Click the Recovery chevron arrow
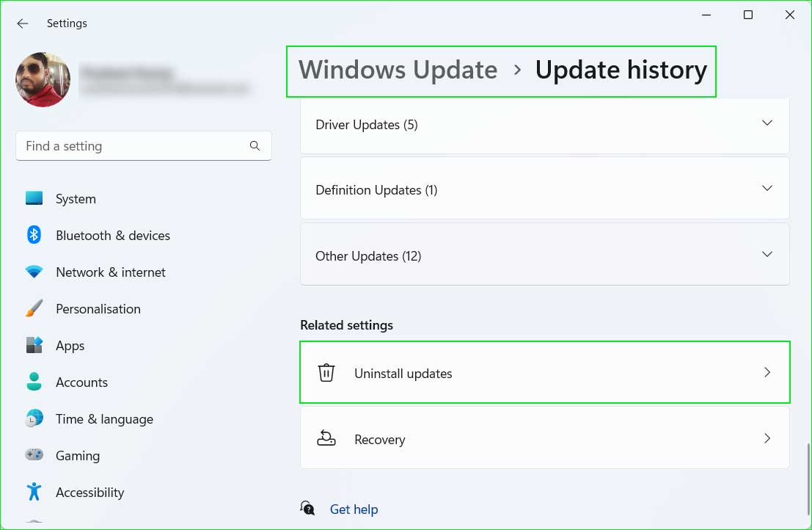Screen dimensions: 812x530 (x=767, y=438)
